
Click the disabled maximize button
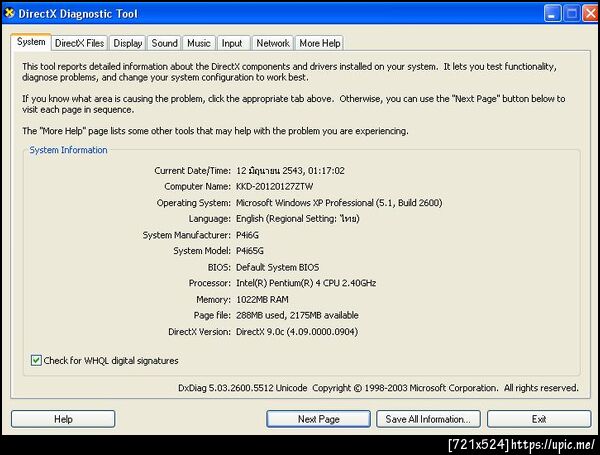[572, 14]
